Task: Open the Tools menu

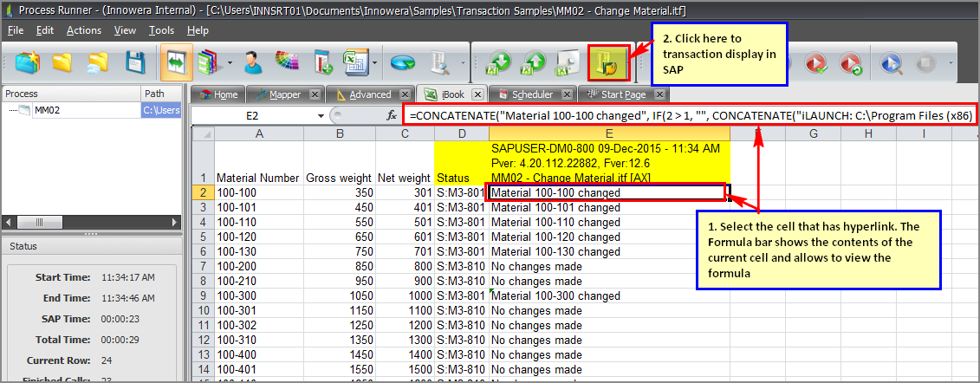Action: (161, 30)
